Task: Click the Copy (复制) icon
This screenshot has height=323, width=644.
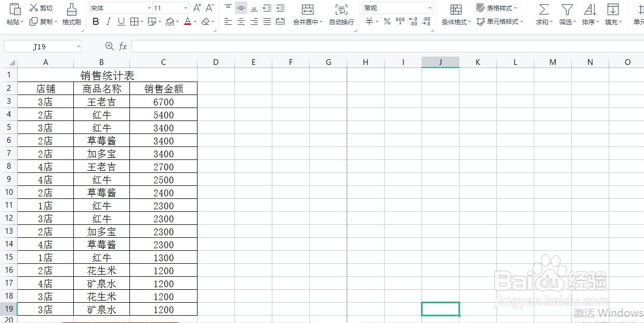Action: coord(34,21)
